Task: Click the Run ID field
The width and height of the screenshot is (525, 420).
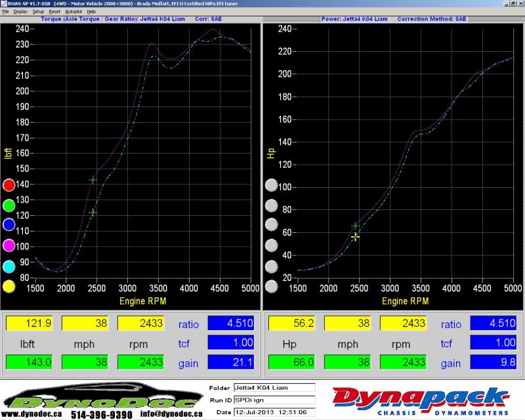Action: click(274, 399)
